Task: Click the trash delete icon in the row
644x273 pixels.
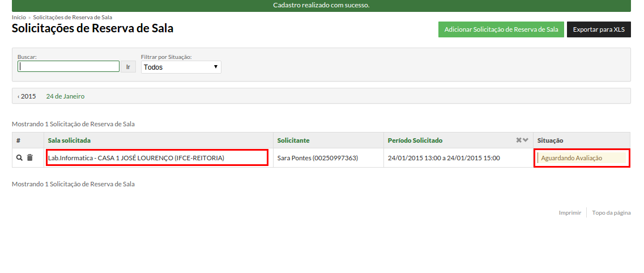Action: [x=29, y=157]
